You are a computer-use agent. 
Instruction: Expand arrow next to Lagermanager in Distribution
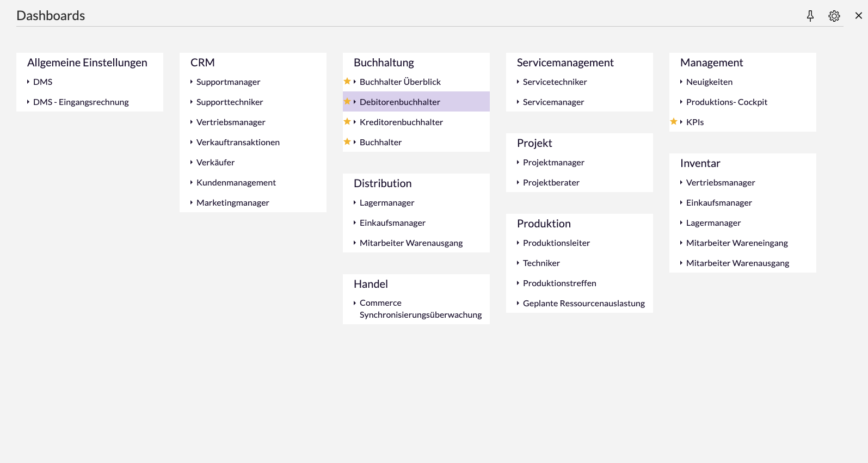click(355, 202)
